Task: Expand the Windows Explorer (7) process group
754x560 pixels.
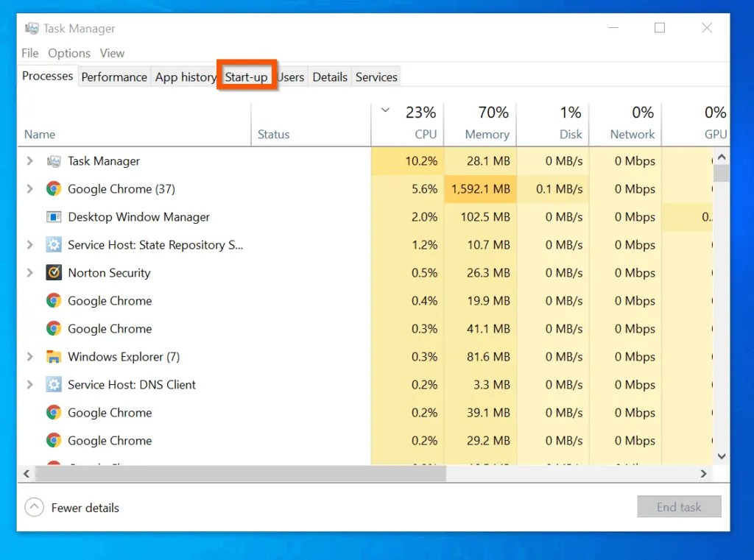Action: coord(29,357)
